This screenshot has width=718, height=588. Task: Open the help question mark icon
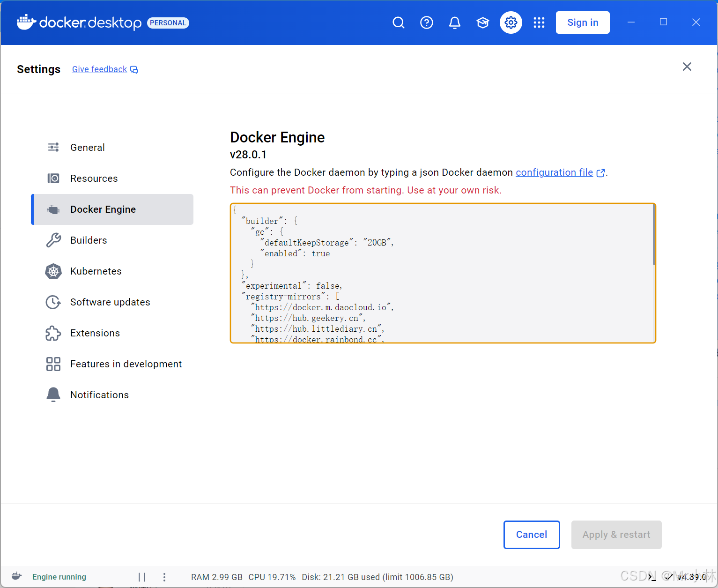point(427,22)
